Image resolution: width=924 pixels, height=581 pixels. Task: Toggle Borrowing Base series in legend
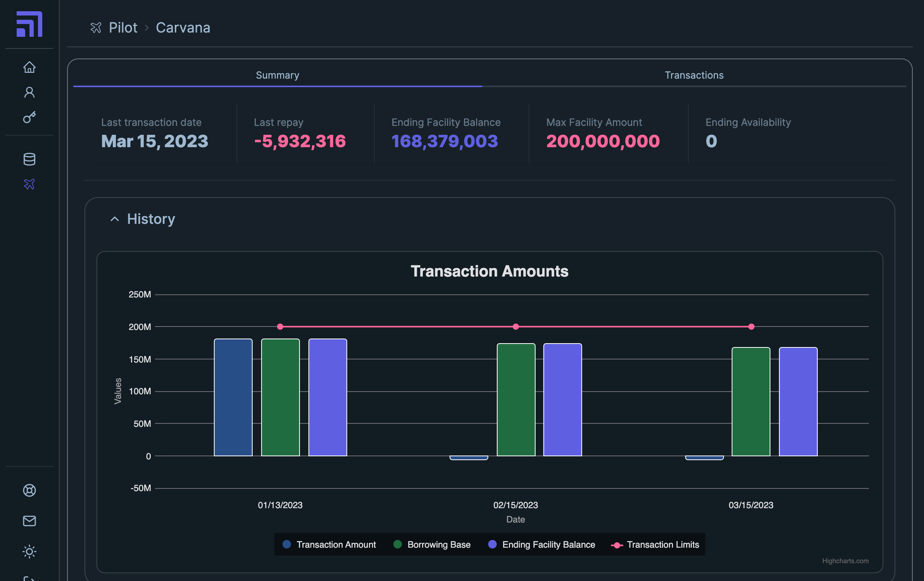tap(438, 545)
